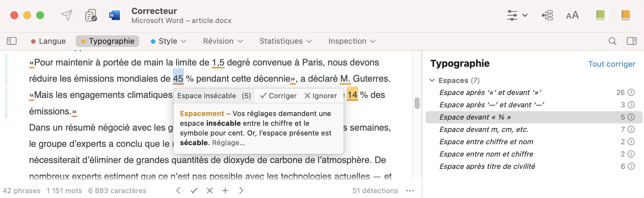Click the Microsoft Word app icon
Screen dimensions: 644x198
(115, 15)
